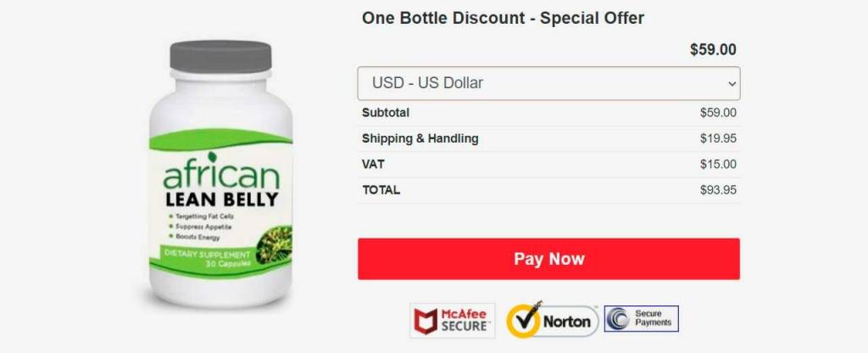Click the TOTAL row label
The height and width of the screenshot is (353, 868).
coord(381,190)
